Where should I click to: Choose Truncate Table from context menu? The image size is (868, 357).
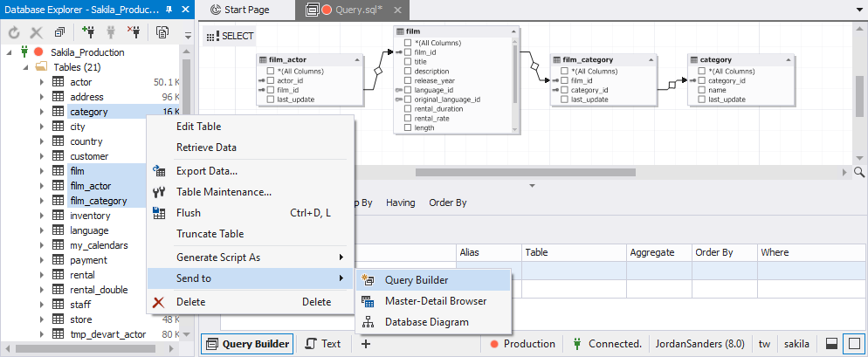click(210, 234)
